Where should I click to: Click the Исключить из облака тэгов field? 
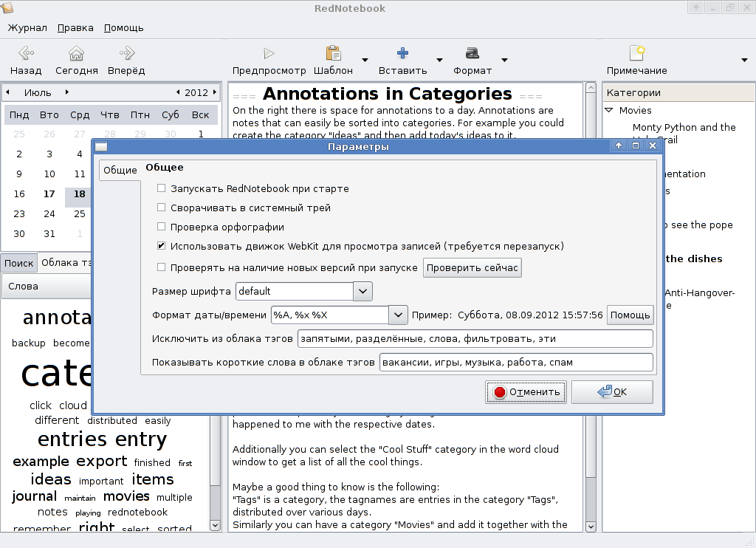tap(475, 339)
